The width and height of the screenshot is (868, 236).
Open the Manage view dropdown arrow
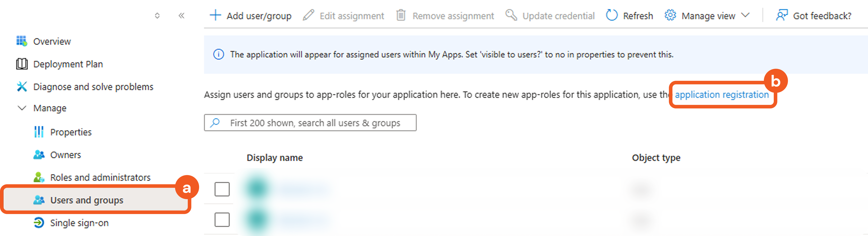746,16
